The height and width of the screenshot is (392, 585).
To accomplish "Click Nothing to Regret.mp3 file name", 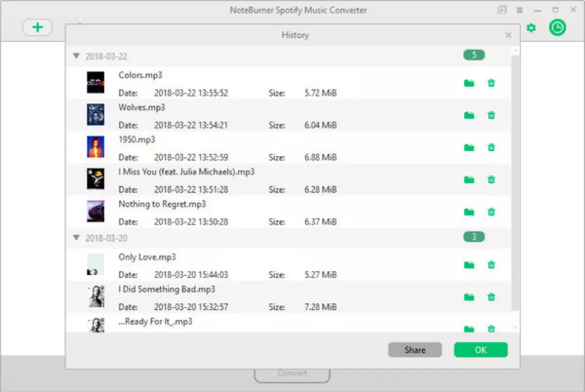I will pyautogui.click(x=162, y=204).
